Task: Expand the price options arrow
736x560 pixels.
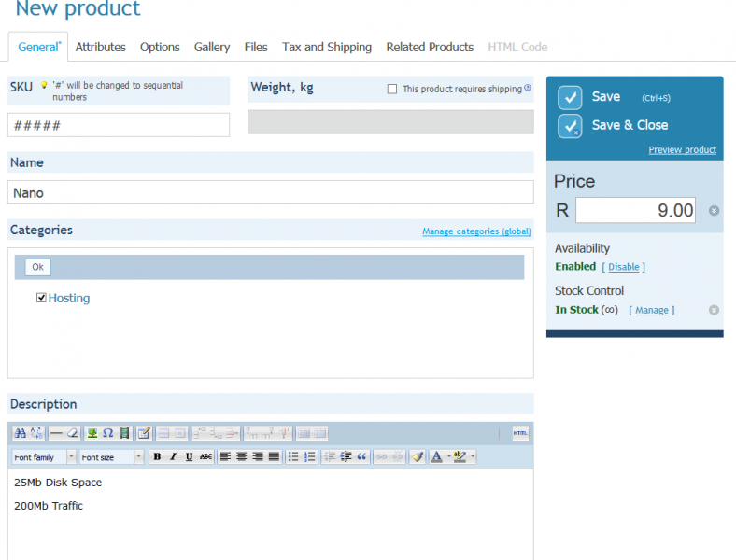Action: tap(714, 211)
